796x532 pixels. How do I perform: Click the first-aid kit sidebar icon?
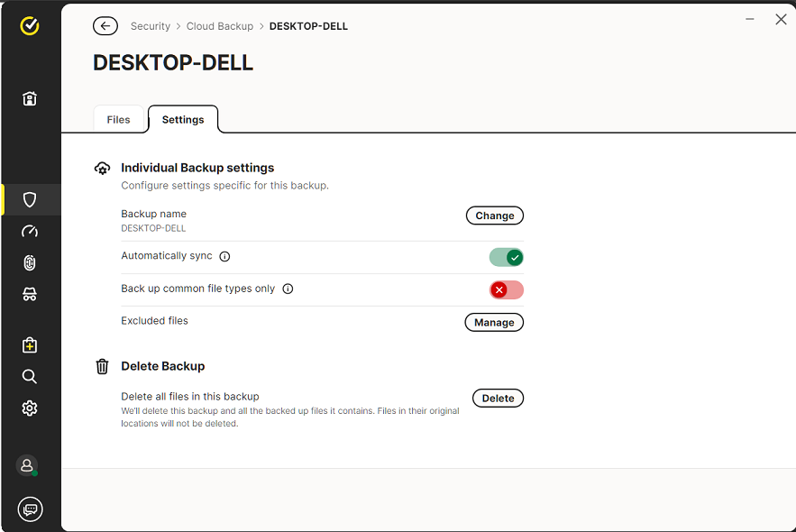coord(30,344)
